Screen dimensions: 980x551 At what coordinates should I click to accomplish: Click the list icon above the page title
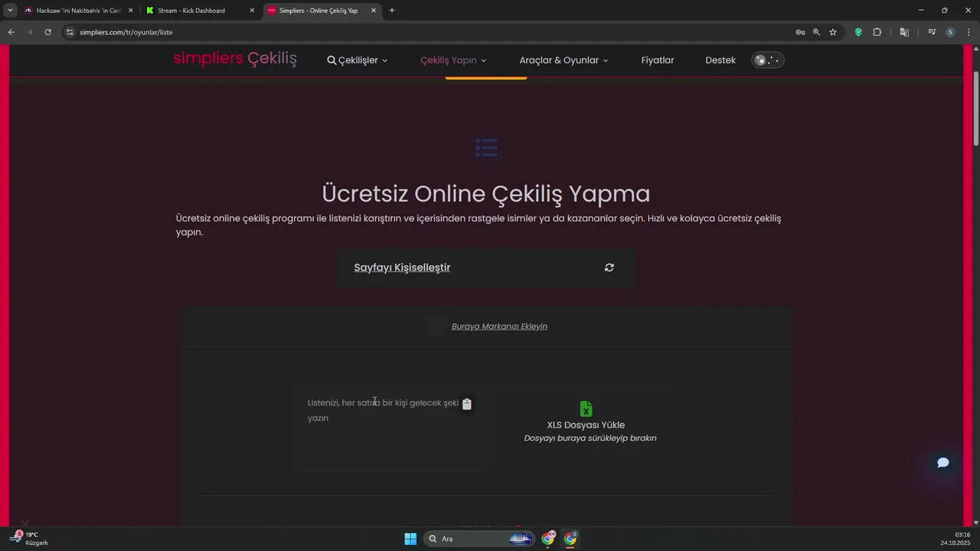tap(486, 147)
